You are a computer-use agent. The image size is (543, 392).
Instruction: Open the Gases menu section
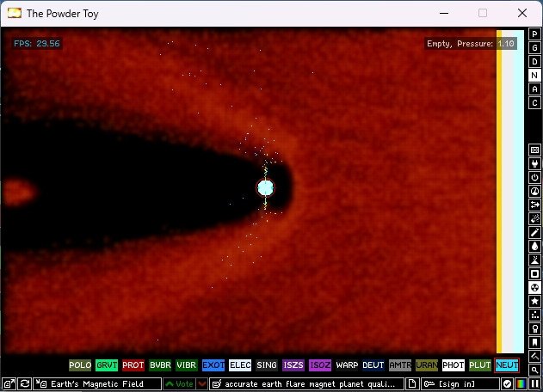[534, 232]
